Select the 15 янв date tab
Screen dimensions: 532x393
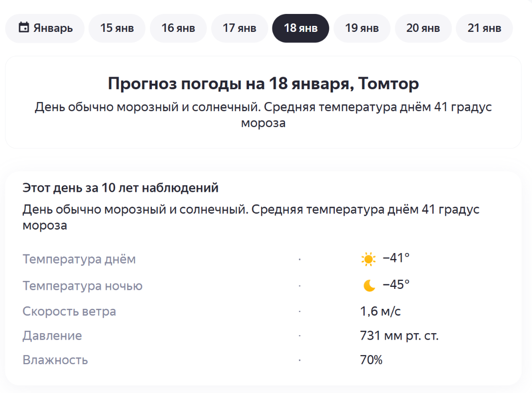tap(117, 28)
